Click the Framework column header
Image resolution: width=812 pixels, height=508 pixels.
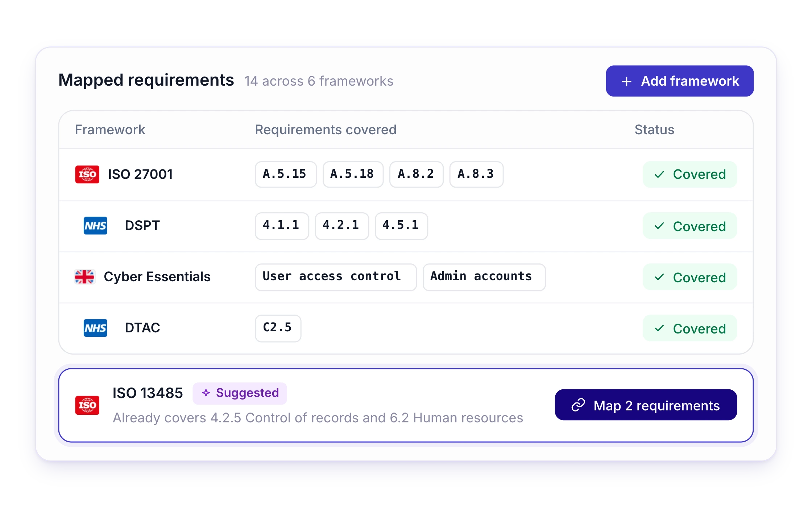pos(110,130)
